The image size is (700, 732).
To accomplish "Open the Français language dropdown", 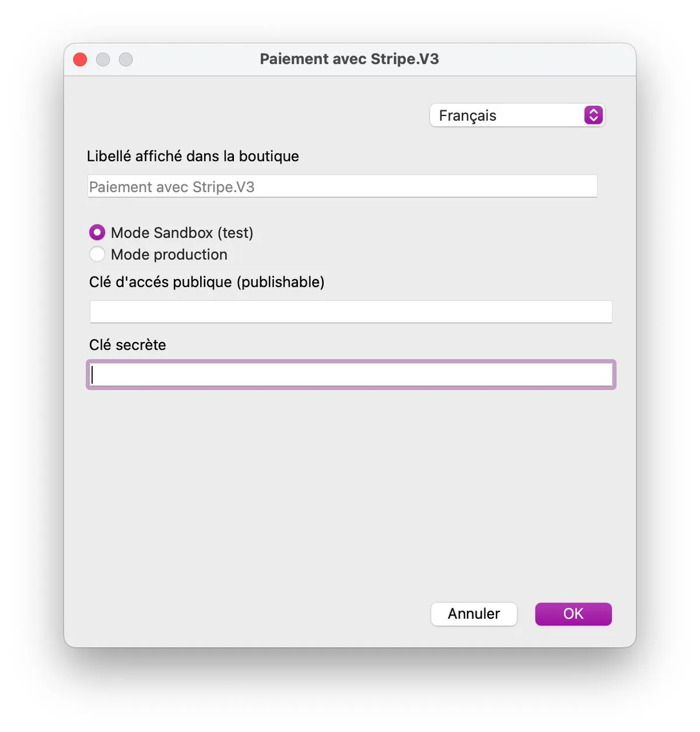I will [x=517, y=116].
